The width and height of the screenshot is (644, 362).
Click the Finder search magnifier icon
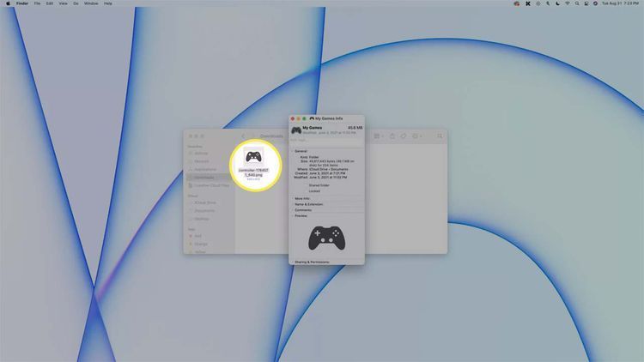click(x=440, y=136)
